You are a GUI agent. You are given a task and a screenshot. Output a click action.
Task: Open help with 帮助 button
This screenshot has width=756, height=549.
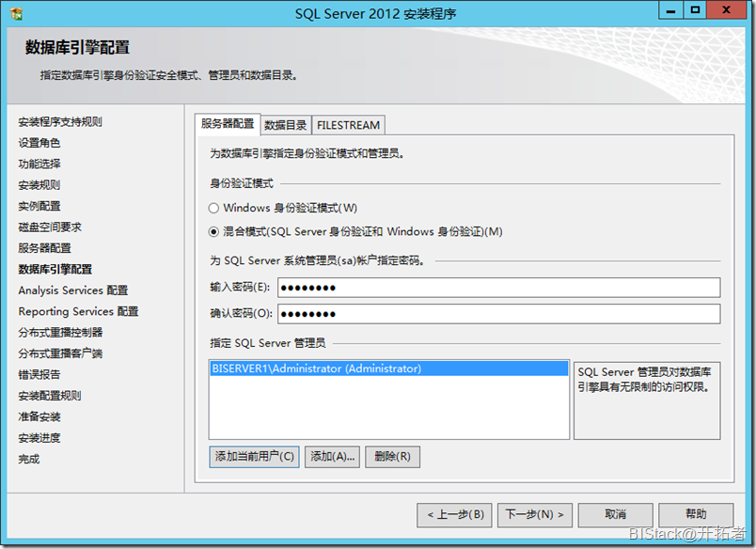click(696, 515)
